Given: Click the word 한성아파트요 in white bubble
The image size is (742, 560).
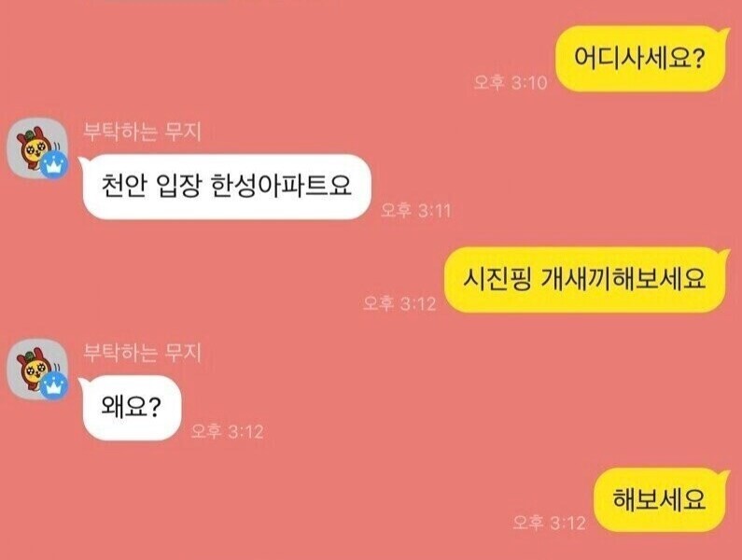Looking at the screenshot, I should [280, 186].
